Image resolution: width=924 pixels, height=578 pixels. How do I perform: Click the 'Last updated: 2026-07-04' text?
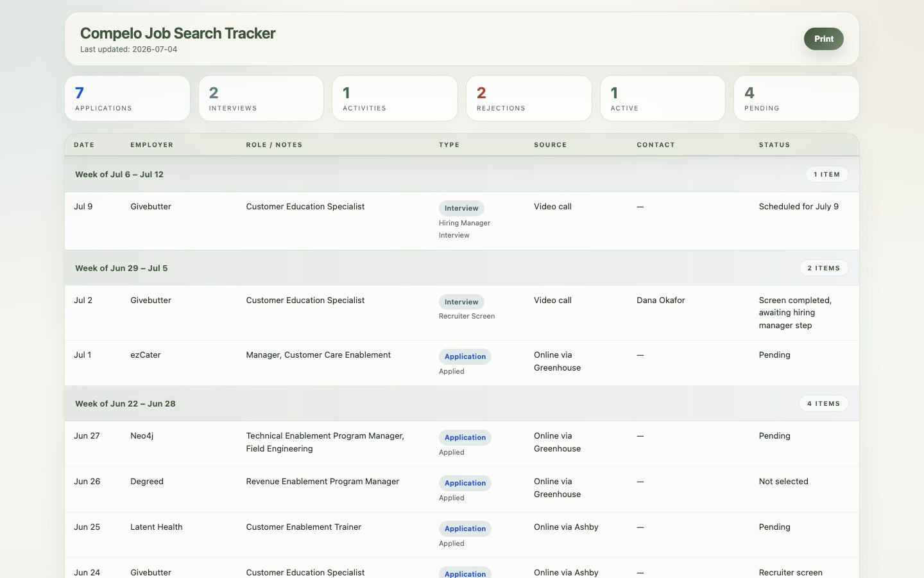128,49
